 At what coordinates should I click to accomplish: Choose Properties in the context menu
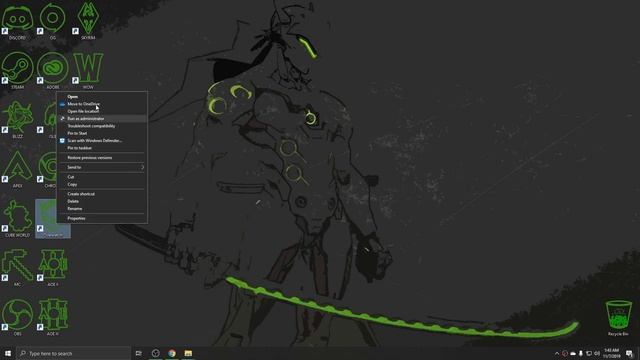tap(102, 218)
